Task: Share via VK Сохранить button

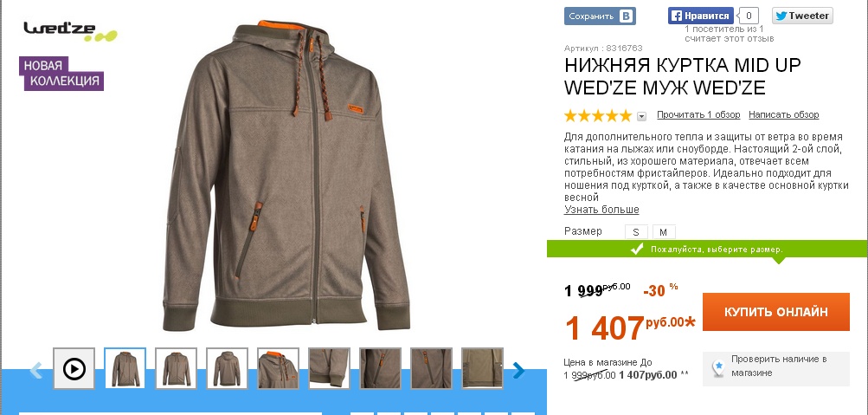Action: pos(600,16)
